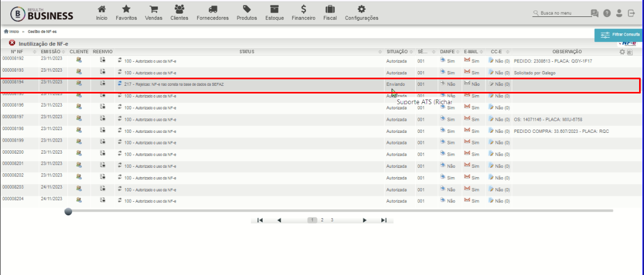Click the next page arrow

pos(364,220)
